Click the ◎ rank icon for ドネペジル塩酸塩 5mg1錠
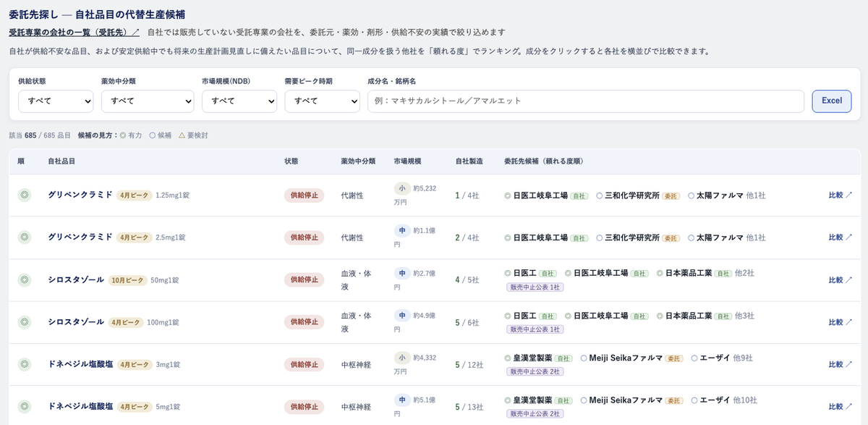The image size is (868, 425). [24, 406]
